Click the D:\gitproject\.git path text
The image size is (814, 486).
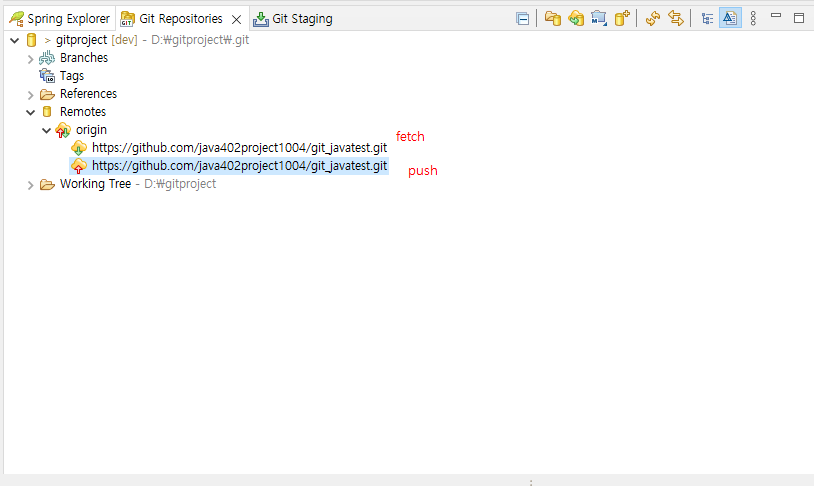pyautogui.click(x=200, y=40)
